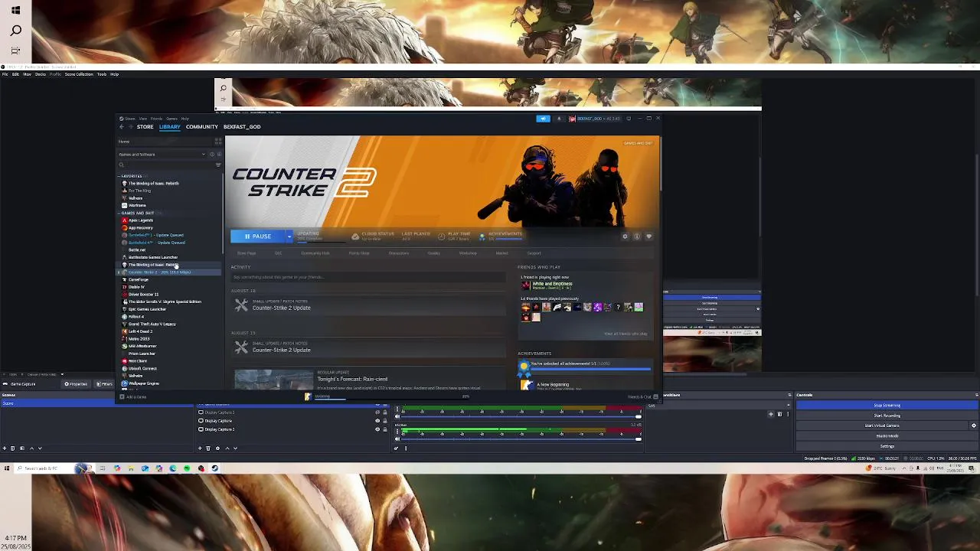This screenshot has height=551, width=980.
Task: Select Wallpaper Engine in library list
Action: tap(143, 383)
